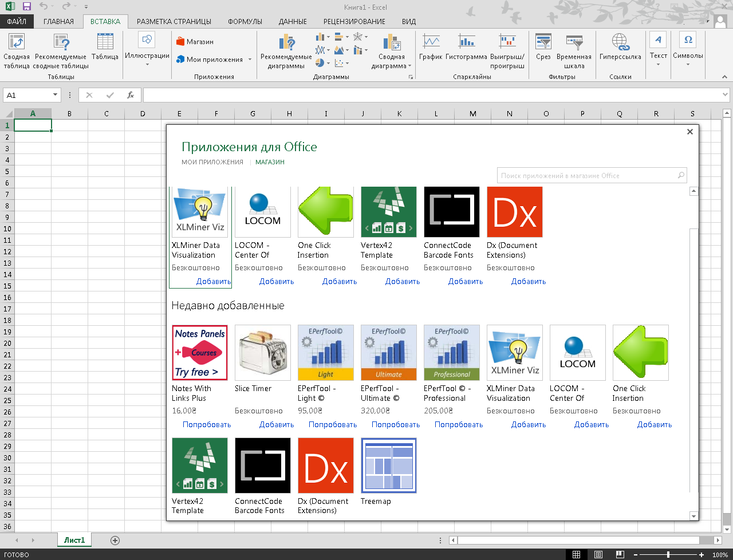
Task: Click zoom in plus button
Action: pyautogui.click(x=702, y=554)
